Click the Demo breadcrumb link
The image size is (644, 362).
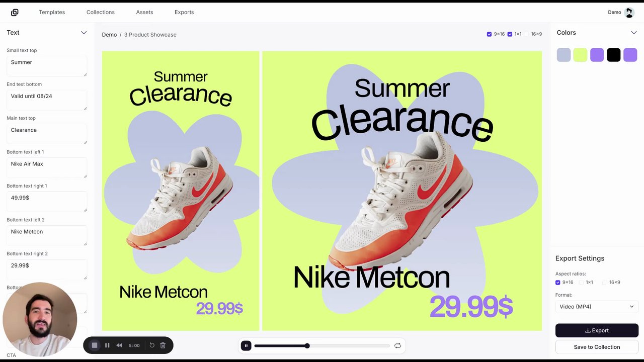pyautogui.click(x=109, y=35)
